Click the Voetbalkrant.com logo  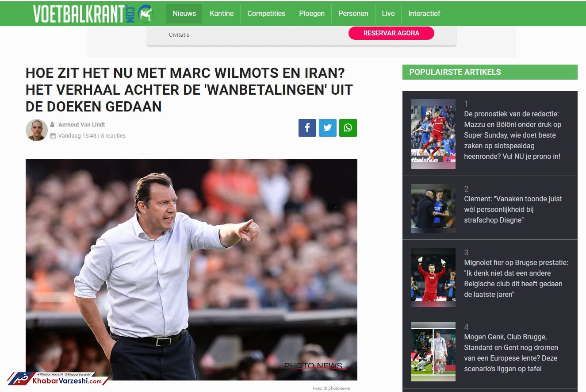tap(93, 14)
